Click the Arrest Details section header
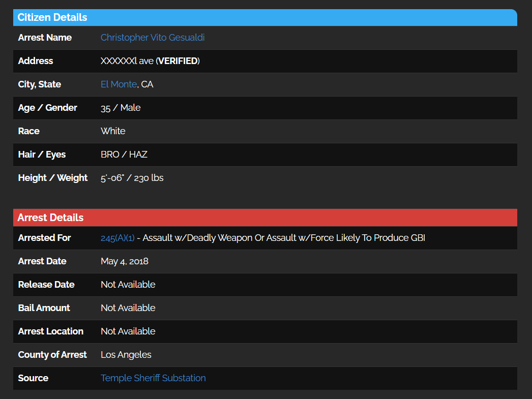Viewport: 532px width, 399px height. pos(265,218)
